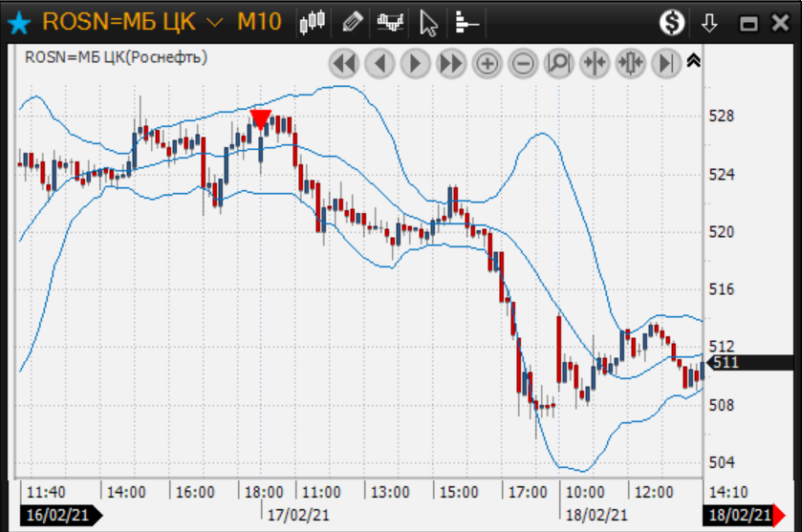This screenshot has width=802, height=532.
Task: Select the candlestick chart type icon
Action: pos(312,22)
